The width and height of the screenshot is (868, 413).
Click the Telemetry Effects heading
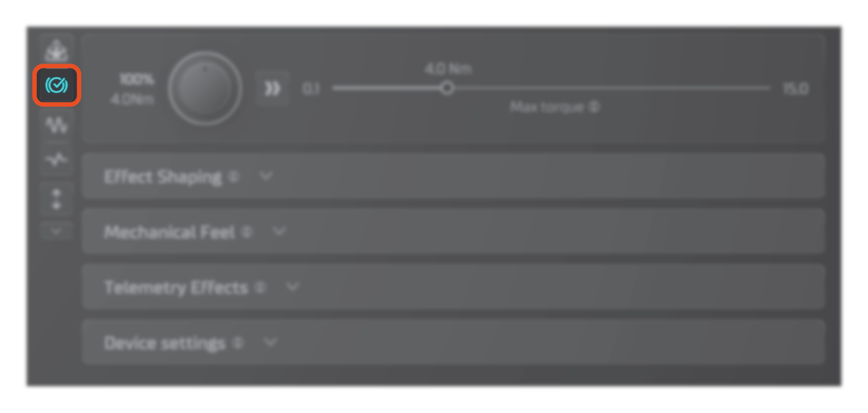tap(176, 288)
